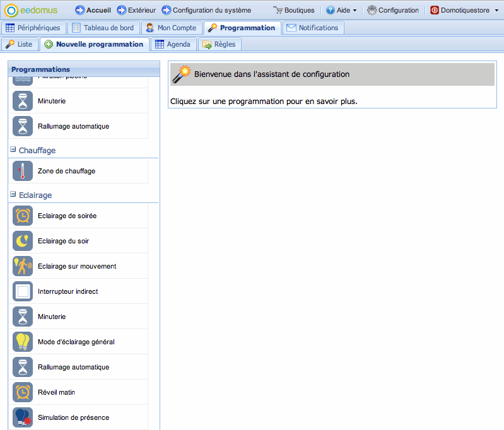Click the Mode d'éclairage général bulb icon
Image resolution: width=504 pixels, height=430 pixels.
pyautogui.click(x=23, y=342)
